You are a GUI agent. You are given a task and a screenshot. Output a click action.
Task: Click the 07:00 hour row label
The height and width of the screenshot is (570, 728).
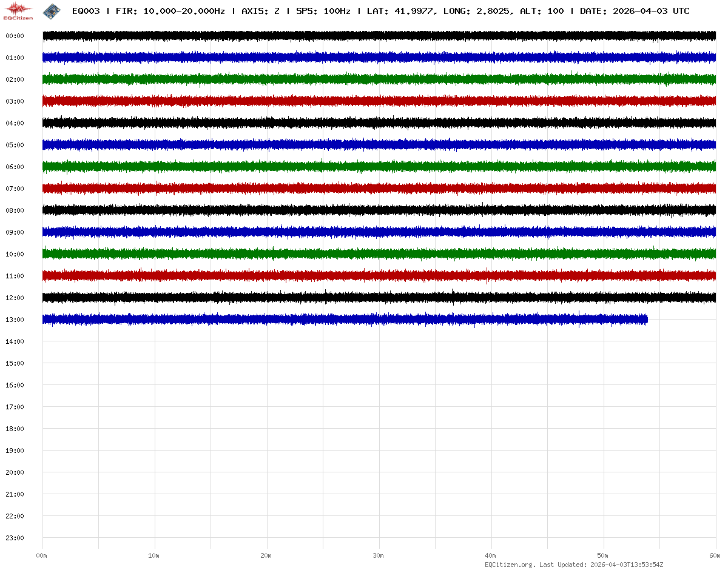[15, 189]
